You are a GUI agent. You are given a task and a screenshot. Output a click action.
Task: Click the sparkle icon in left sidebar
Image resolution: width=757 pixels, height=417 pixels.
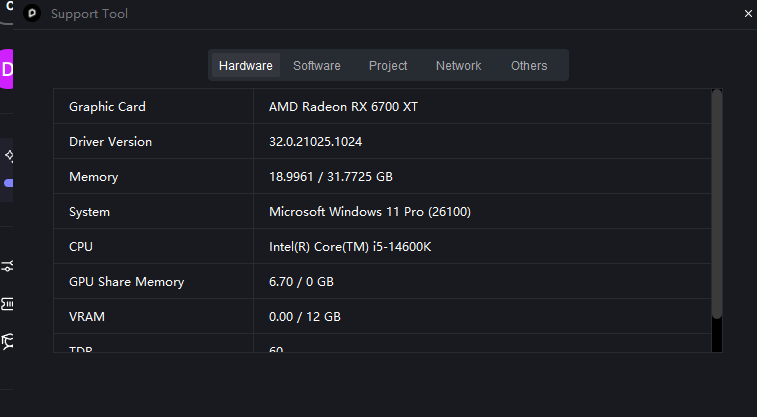click(x=8, y=156)
